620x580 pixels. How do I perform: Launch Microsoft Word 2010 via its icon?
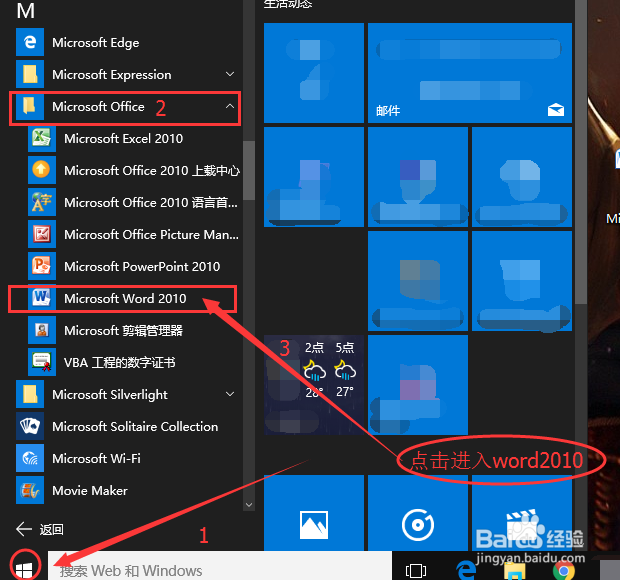(42, 298)
